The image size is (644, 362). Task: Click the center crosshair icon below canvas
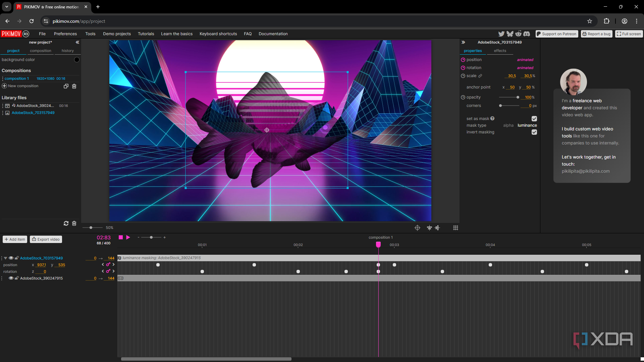point(417,228)
